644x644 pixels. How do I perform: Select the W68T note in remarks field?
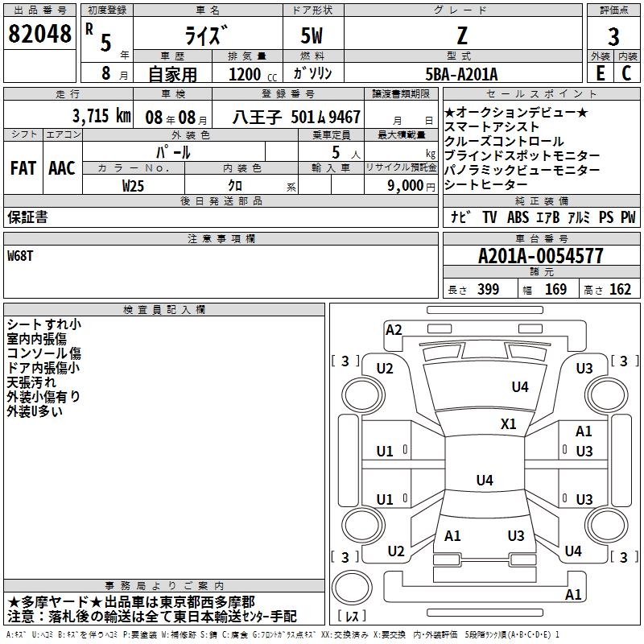(19, 256)
